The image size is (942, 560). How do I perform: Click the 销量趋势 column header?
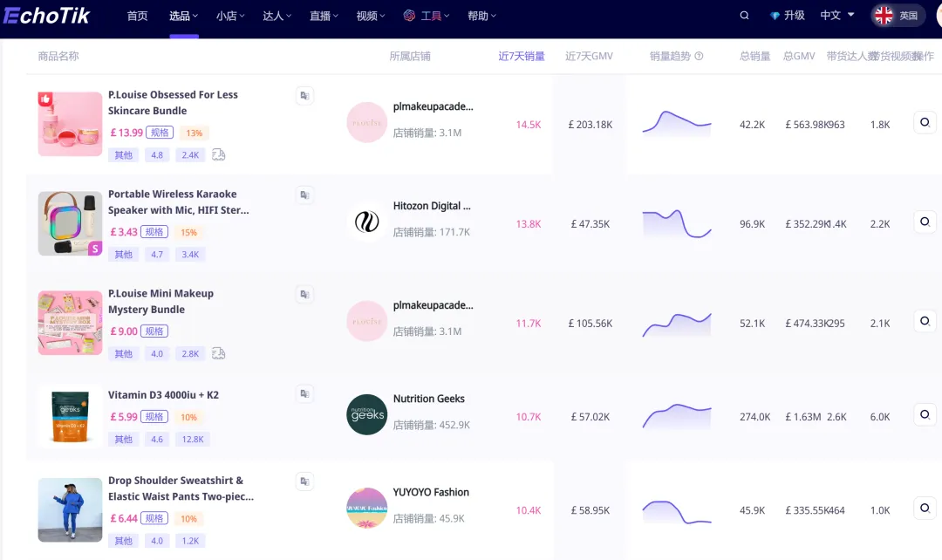[670, 56]
